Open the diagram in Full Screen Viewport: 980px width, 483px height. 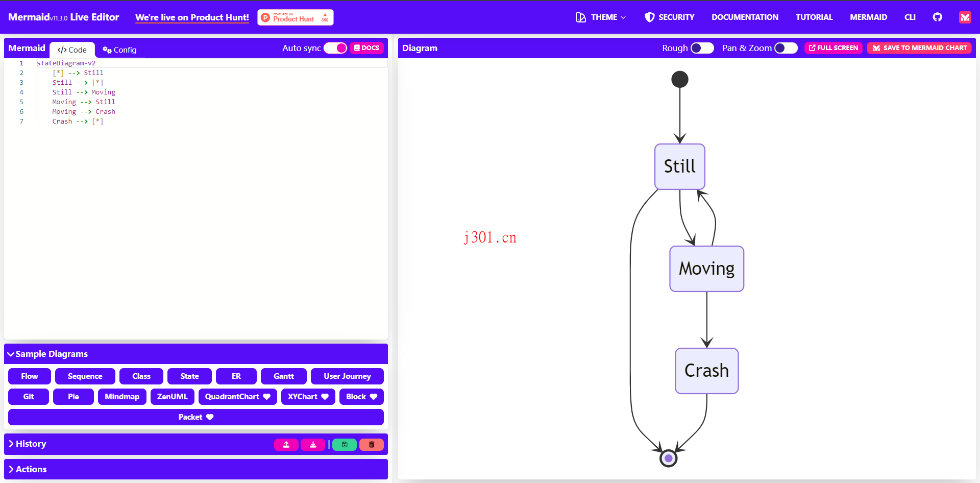833,47
